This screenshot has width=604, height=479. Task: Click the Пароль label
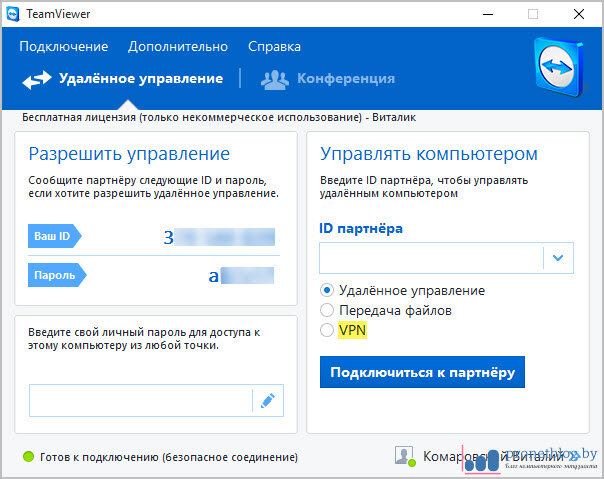(57, 275)
